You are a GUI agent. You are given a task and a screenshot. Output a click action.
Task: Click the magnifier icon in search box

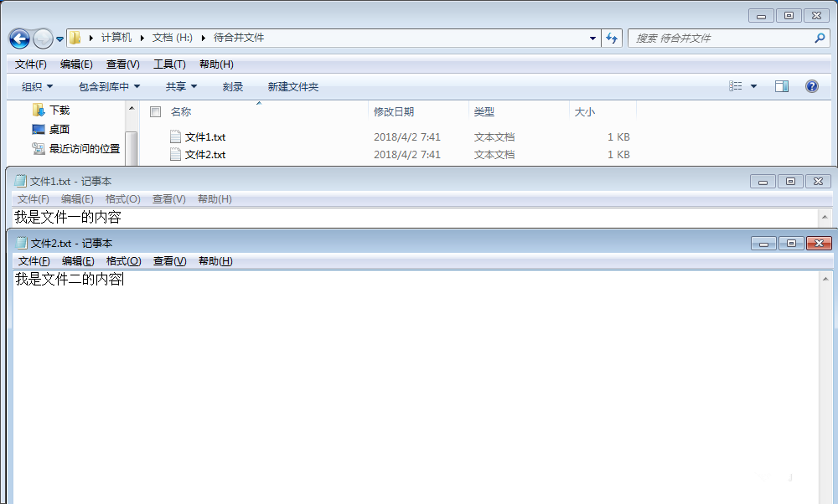click(820, 38)
